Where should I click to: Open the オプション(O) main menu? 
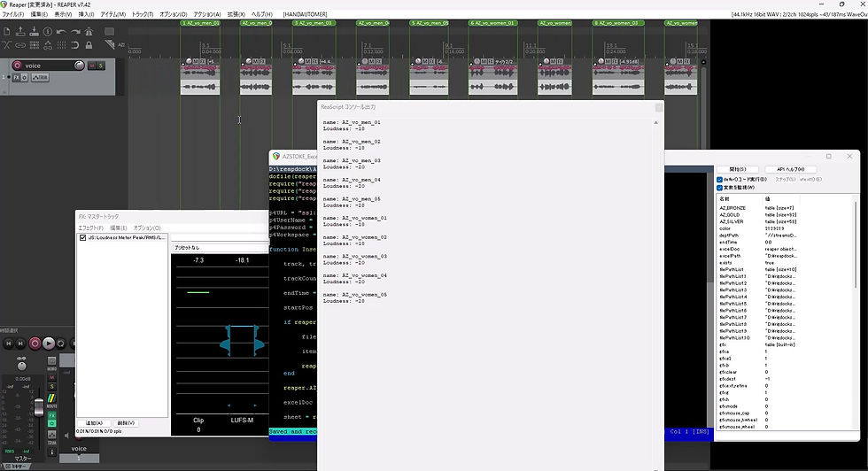(x=174, y=14)
